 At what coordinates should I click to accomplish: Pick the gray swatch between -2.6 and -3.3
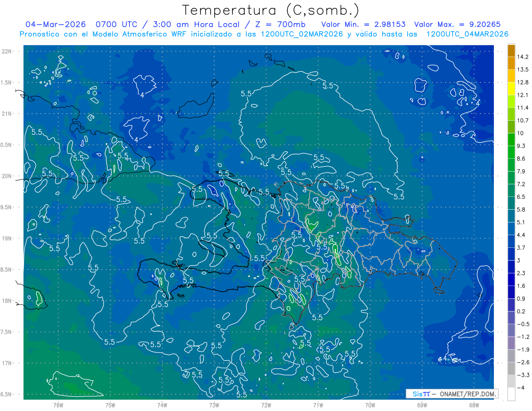tap(511, 368)
